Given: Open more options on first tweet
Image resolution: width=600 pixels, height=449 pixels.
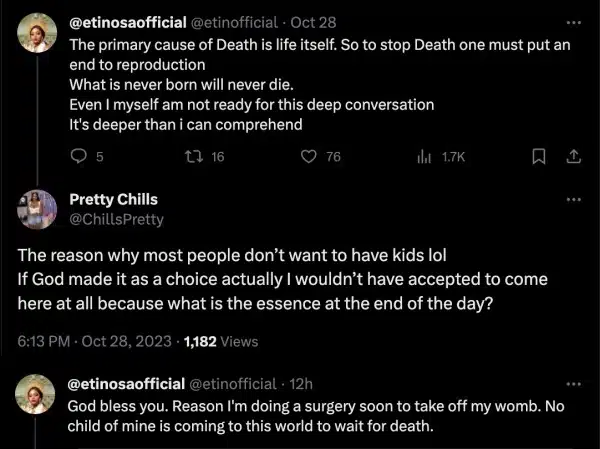Looking at the screenshot, I should tap(573, 22).
